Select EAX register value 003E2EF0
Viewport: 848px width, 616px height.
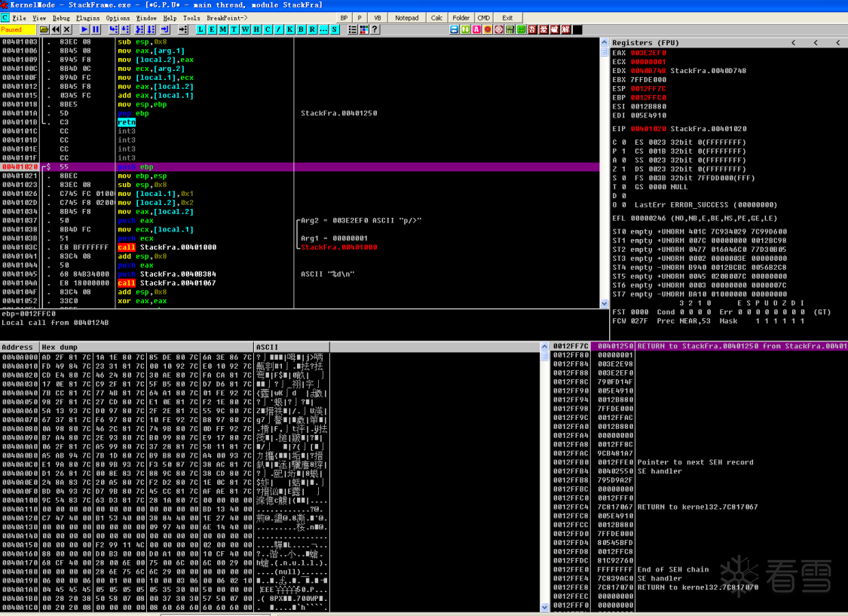click(648, 53)
